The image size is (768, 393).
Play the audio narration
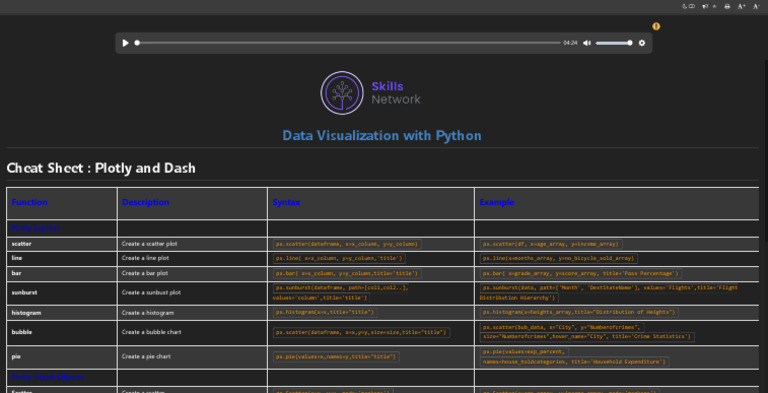click(x=125, y=43)
